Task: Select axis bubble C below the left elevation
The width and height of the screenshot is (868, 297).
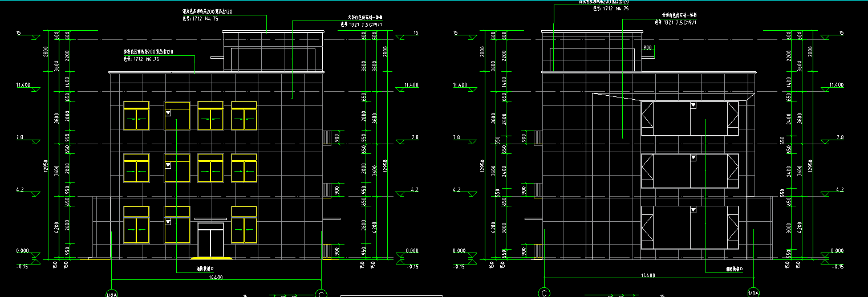Action: click(322, 294)
